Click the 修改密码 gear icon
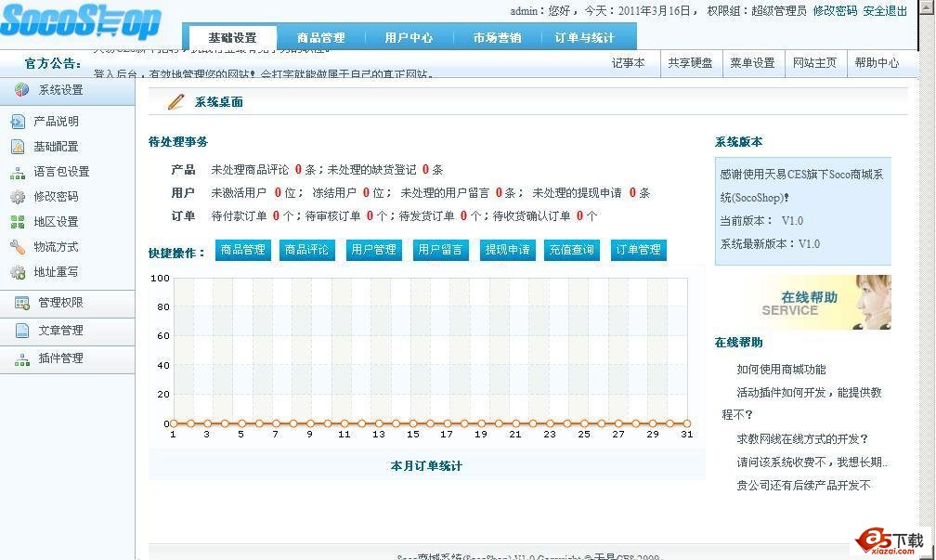Image resolution: width=936 pixels, height=560 pixels. (18, 197)
